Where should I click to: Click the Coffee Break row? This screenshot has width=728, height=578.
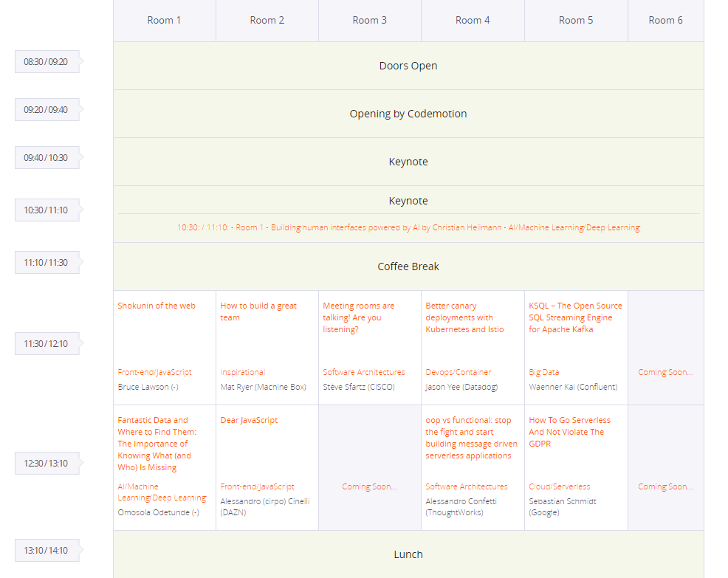point(408,266)
